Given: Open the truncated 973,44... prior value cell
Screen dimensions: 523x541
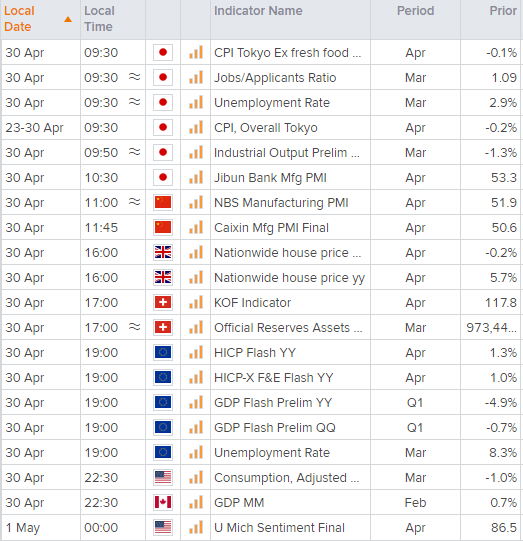Looking at the screenshot, I should click(492, 327).
